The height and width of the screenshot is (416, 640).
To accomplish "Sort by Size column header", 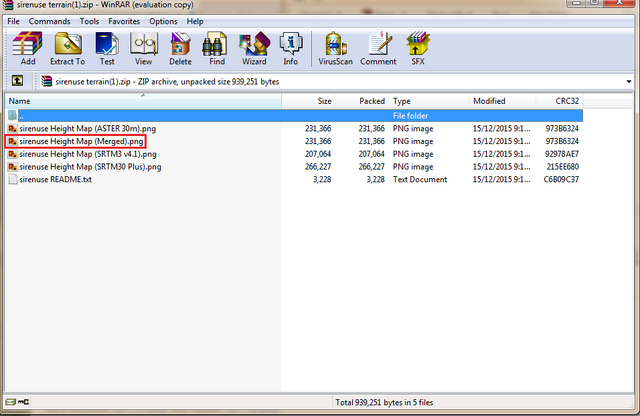I will pos(309,101).
